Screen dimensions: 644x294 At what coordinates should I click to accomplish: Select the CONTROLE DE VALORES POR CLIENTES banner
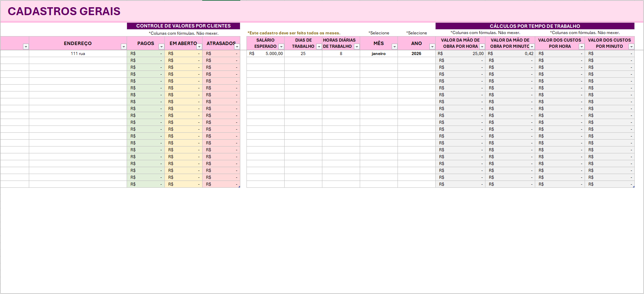(x=183, y=26)
